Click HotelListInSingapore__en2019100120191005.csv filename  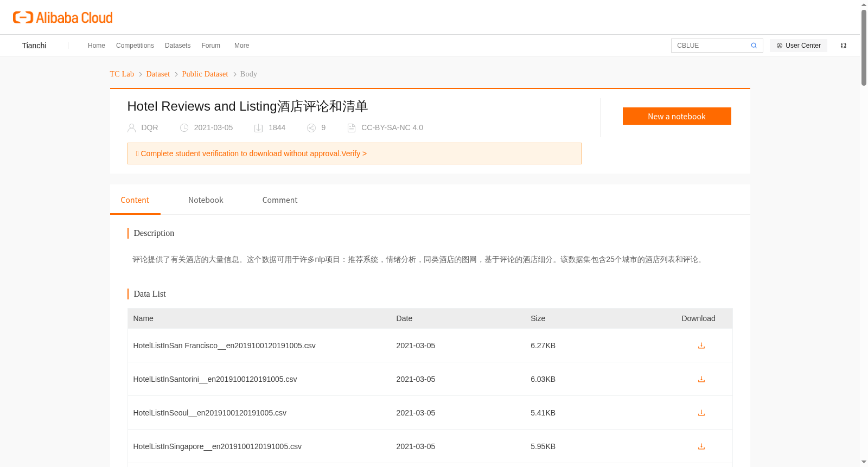coord(217,446)
